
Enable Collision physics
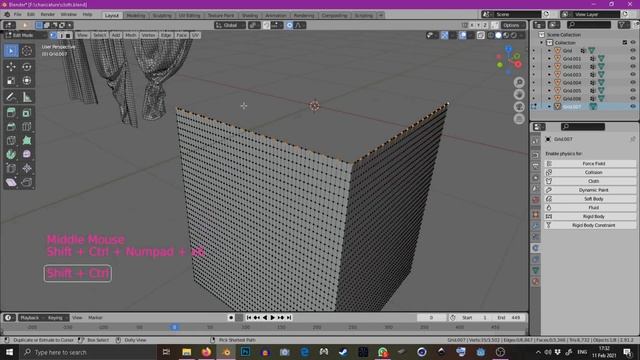pos(590,172)
